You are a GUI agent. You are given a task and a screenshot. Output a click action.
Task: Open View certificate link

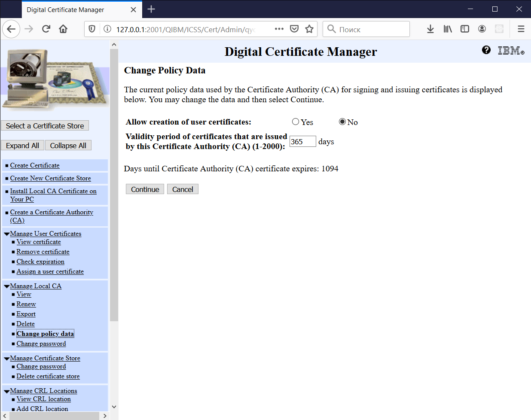pyautogui.click(x=39, y=242)
